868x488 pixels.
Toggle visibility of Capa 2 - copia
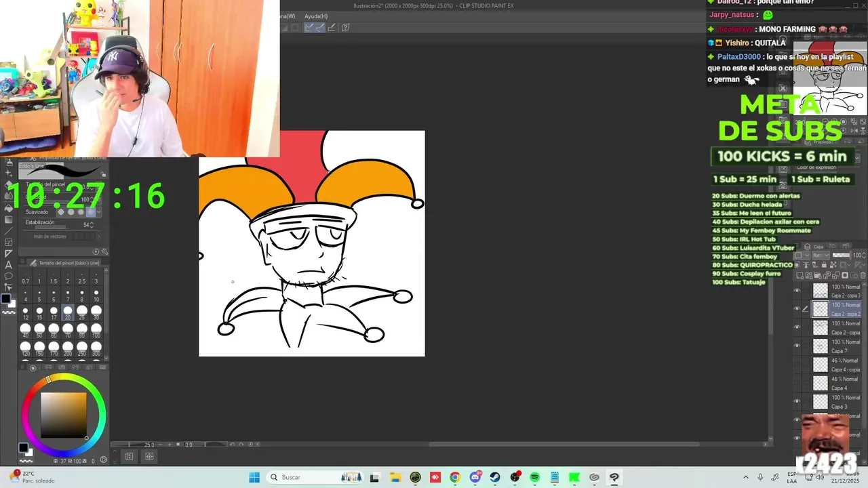click(x=797, y=327)
